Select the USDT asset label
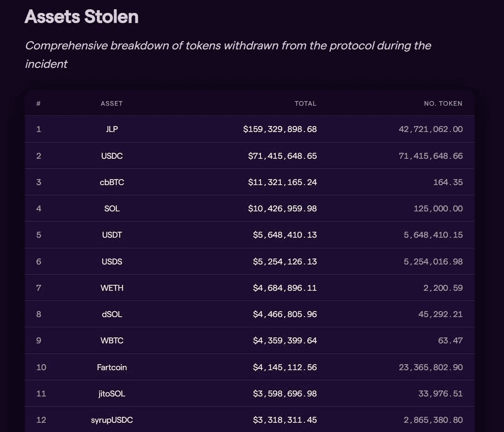 tap(112, 235)
